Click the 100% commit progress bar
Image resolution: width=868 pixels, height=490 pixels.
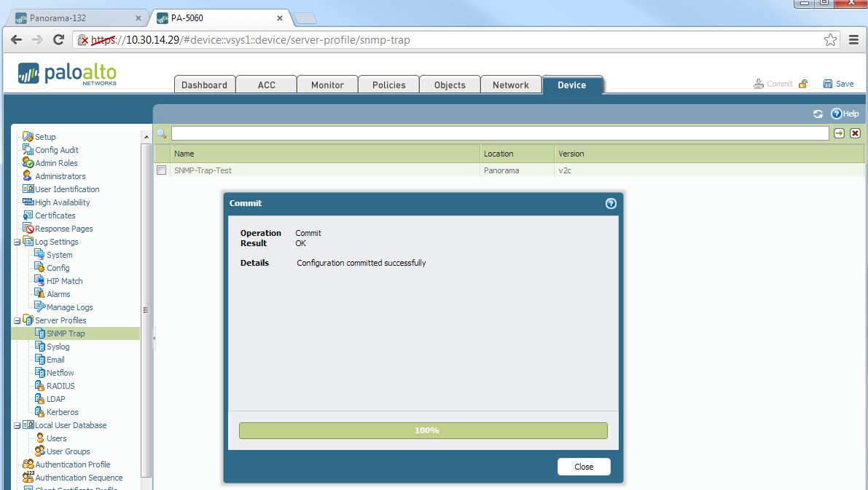click(x=423, y=430)
